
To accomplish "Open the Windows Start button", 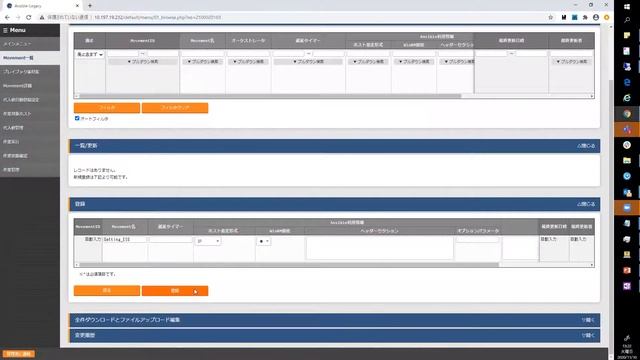I will pos(627,6).
